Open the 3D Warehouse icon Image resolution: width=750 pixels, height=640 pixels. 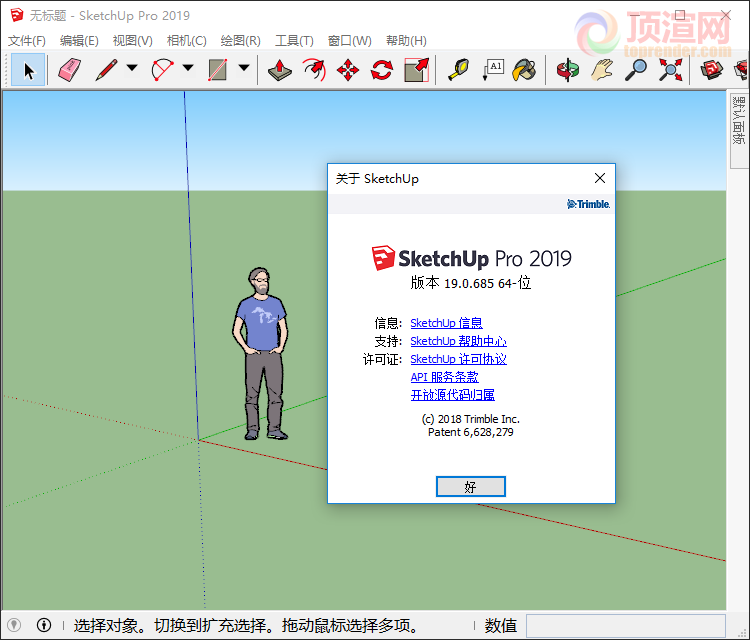tap(712, 70)
